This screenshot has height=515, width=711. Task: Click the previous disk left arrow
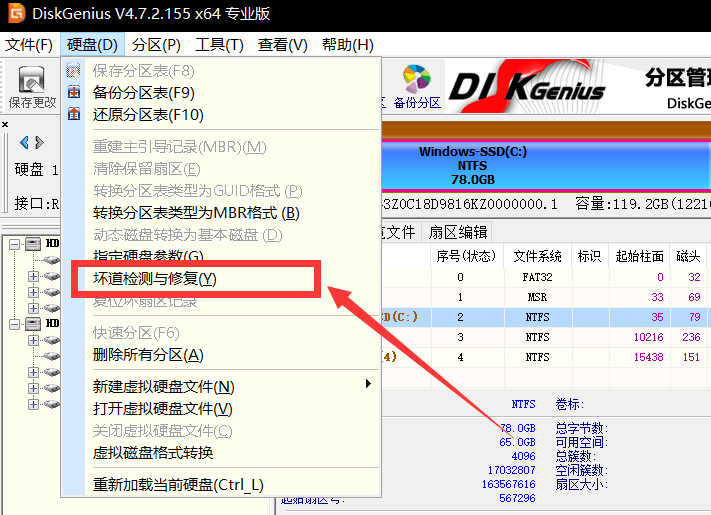pyautogui.click(x=25, y=143)
